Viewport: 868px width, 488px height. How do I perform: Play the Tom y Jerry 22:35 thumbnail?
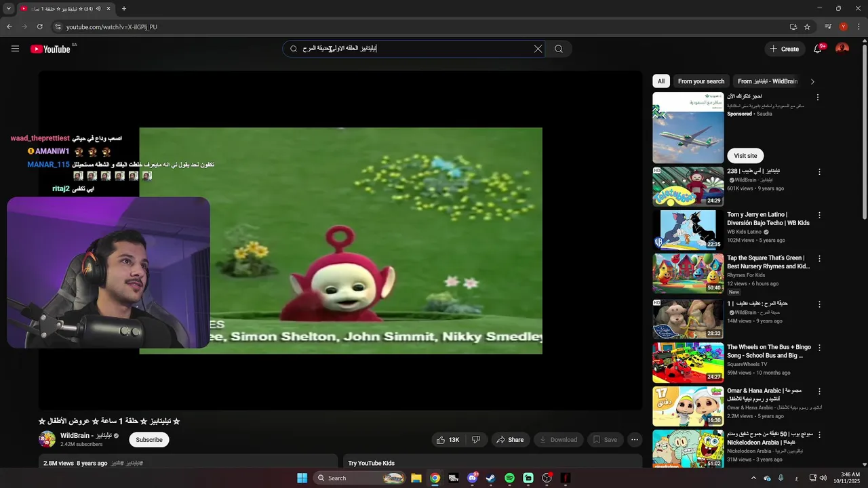(688, 230)
